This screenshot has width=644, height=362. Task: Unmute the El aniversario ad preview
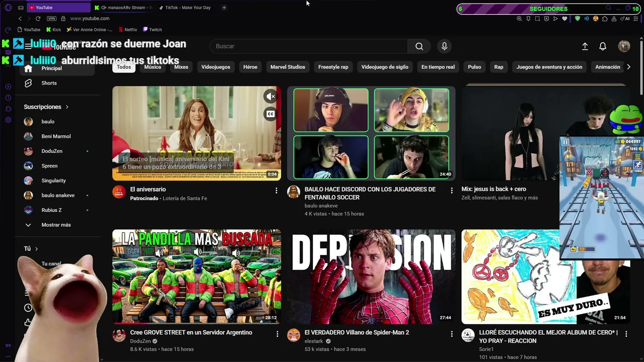click(271, 97)
